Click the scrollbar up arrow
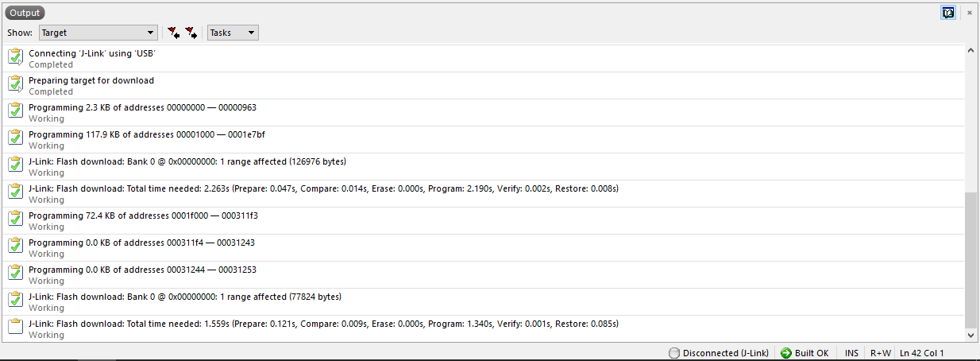The width and height of the screenshot is (980, 361). click(x=971, y=52)
